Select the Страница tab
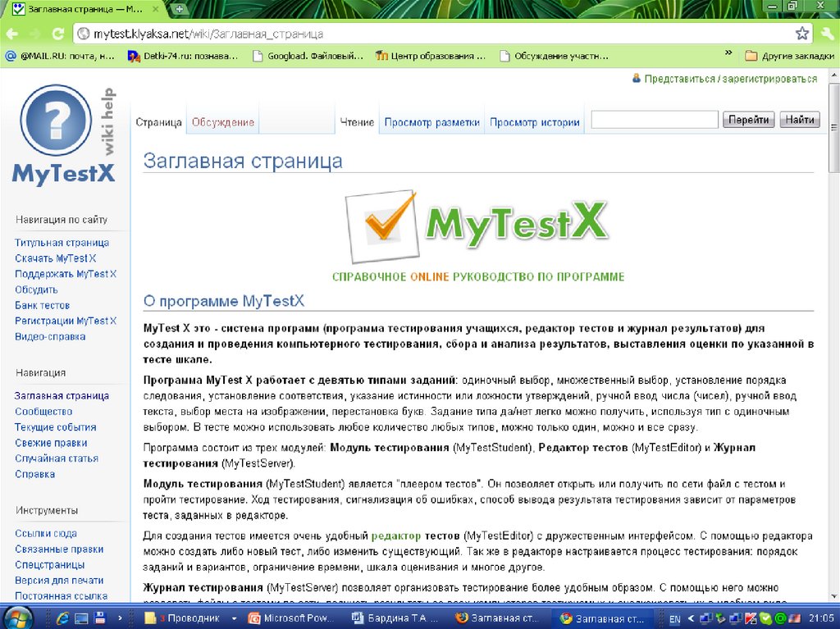The width and height of the screenshot is (840, 629). (158, 122)
